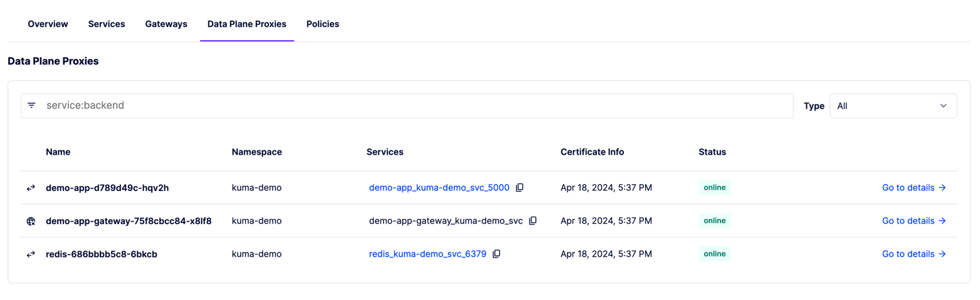Click the Namespace column header
980x300 pixels.
(257, 152)
